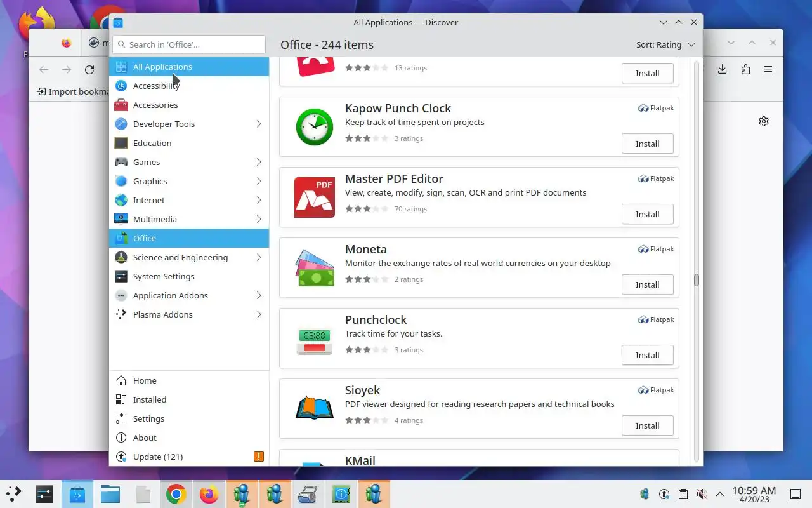Viewport: 812px width, 508px height.
Task: Expand the Plasma Addons arrow
Action: (x=259, y=314)
